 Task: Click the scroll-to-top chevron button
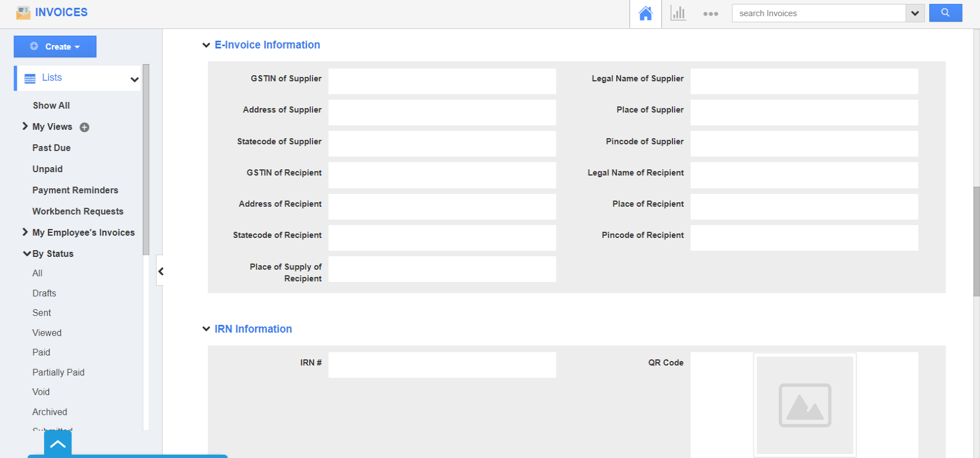[58, 444]
